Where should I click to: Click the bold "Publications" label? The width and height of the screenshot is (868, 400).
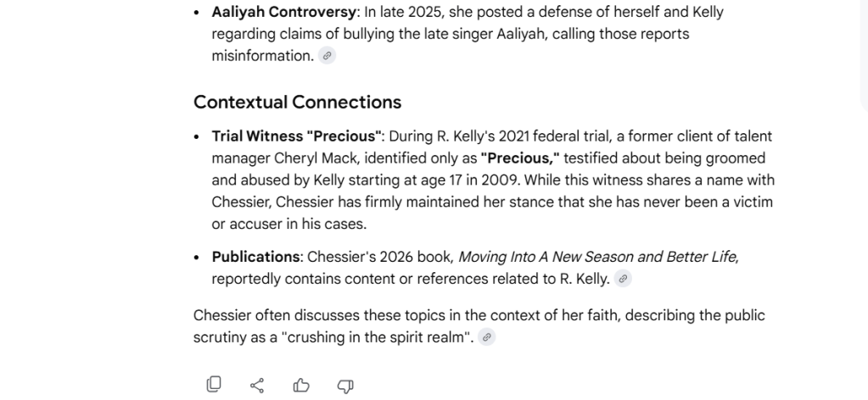[x=255, y=257]
